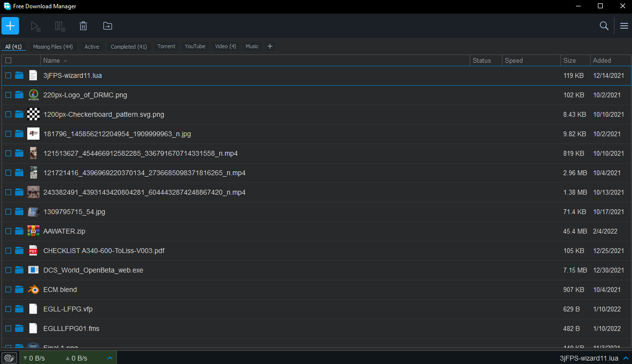This screenshot has height=364, width=632.
Task: Open folder for EGLL-LFPG.vfp
Action: point(19,309)
